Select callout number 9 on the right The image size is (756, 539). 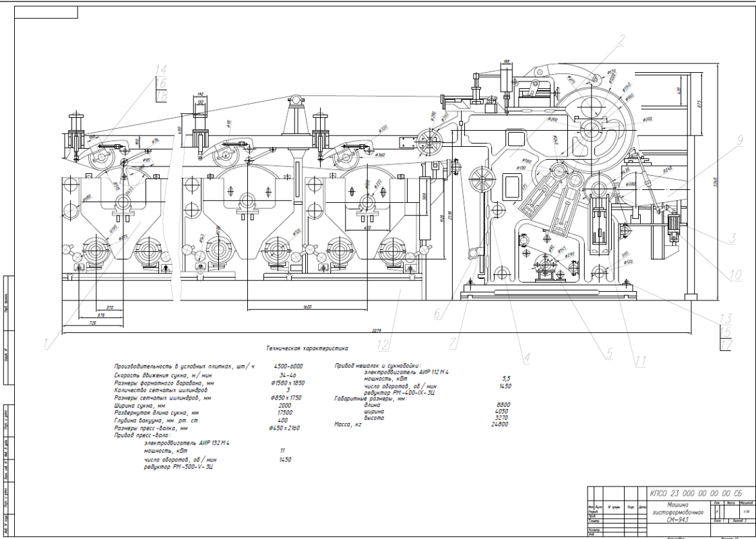739,141
